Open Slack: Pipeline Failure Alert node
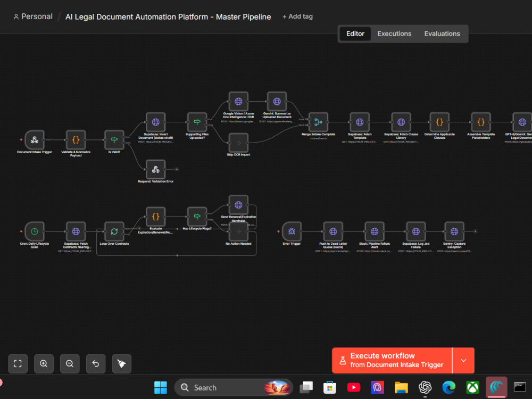The image size is (532, 399). [x=374, y=231]
